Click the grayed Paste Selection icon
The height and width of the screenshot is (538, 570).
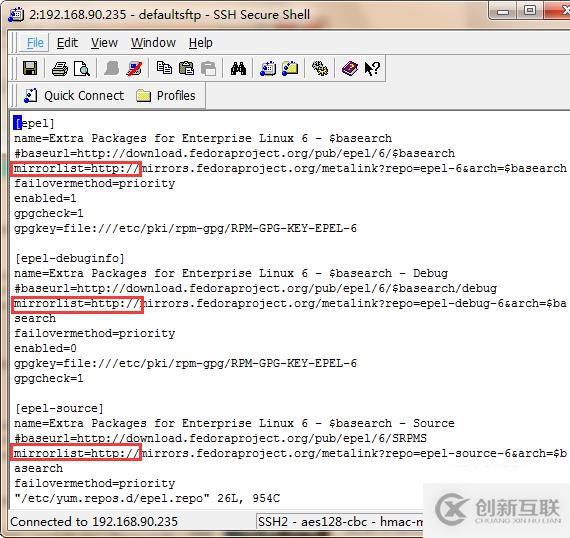tap(209, 68)
